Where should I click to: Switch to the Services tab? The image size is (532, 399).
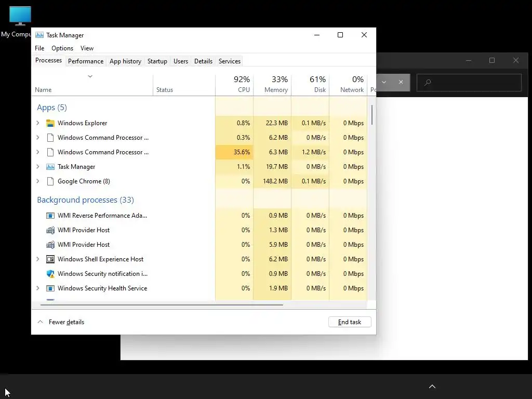coord(229,61)
